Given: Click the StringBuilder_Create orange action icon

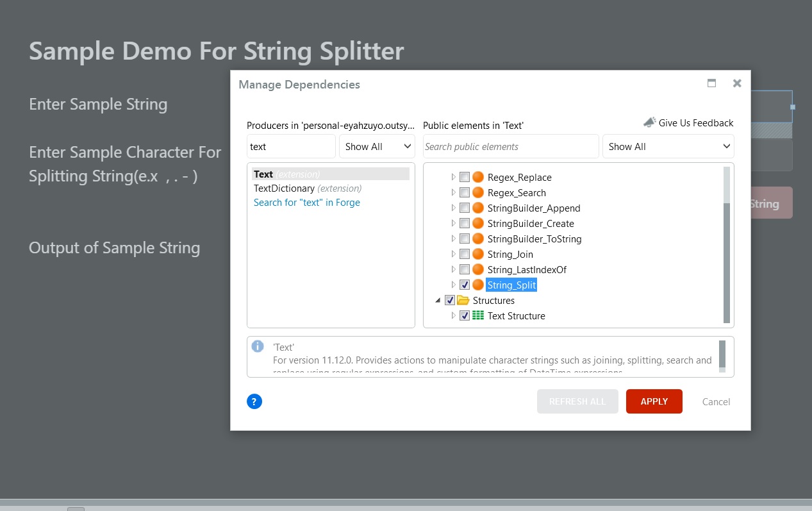Looking at the screenshot, I should pos(478,223).
